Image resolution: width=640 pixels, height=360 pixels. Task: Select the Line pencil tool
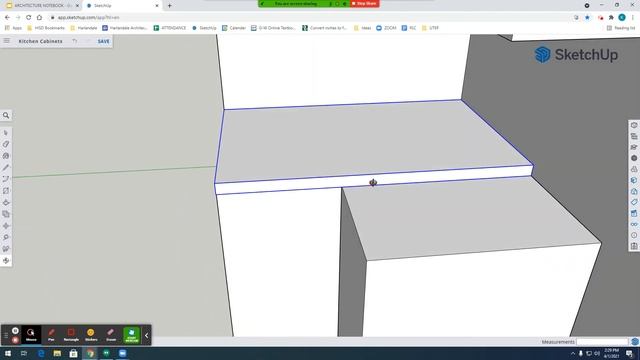(x=6, y=168)
